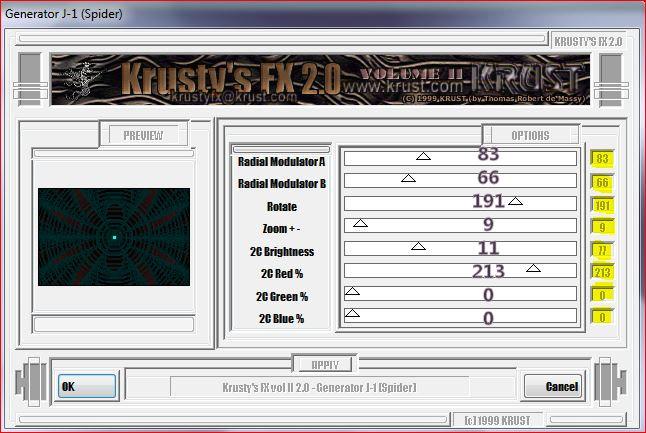This screenshot has width=646, height=433.
Task: Click the 2C Green % label
Action: 282,296
